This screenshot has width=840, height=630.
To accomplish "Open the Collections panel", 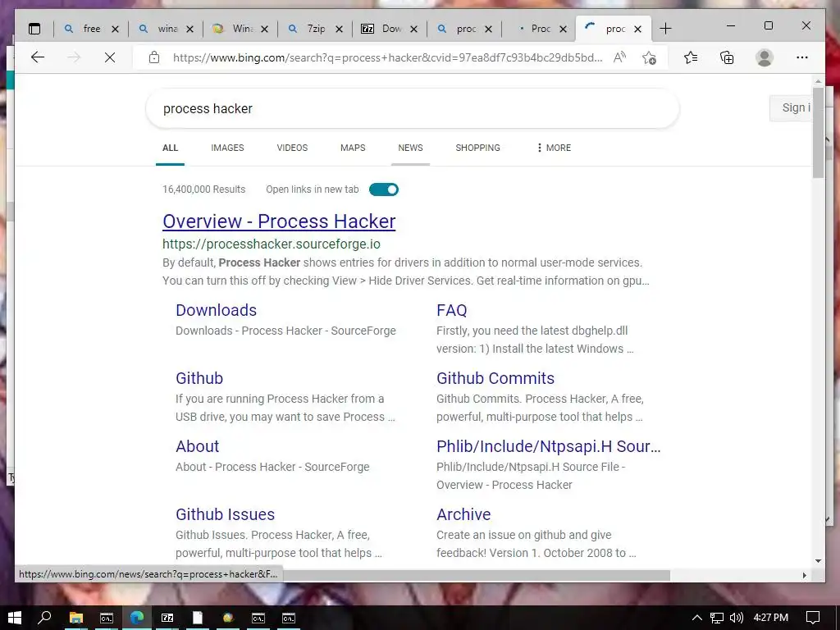I will click(x=727, y=57).
